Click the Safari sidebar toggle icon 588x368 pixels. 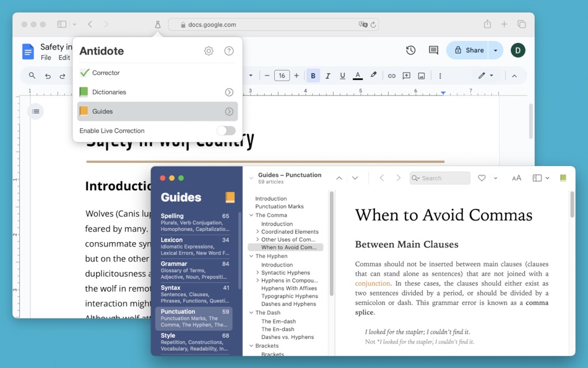click(x=62, y=24)
